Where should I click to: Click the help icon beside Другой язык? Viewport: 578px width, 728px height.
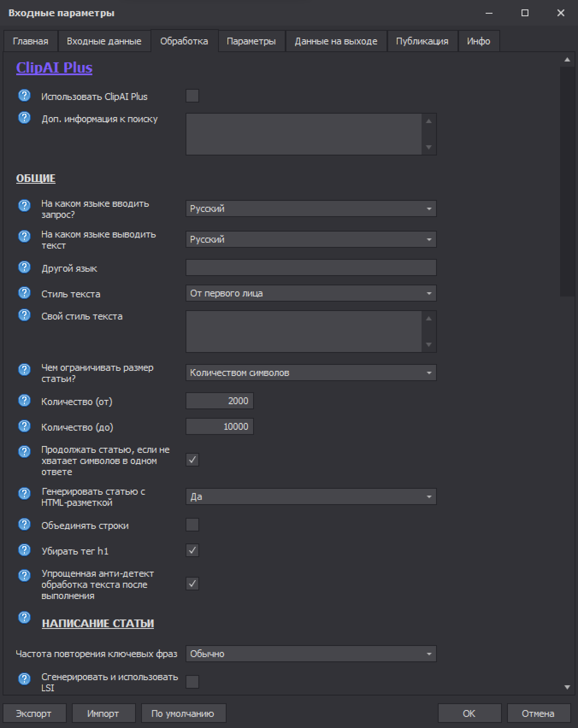click(x=24, y=267)
